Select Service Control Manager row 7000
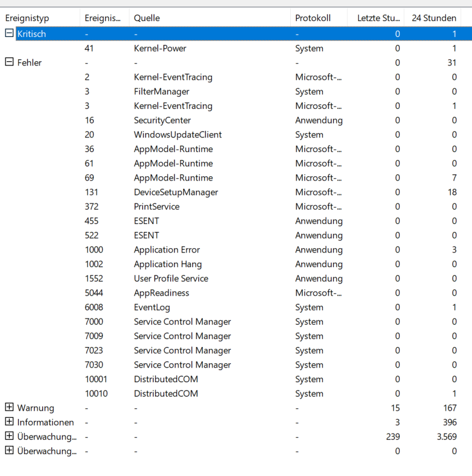The height and width of the screenshot is (476, 472). tap(236, 322)
